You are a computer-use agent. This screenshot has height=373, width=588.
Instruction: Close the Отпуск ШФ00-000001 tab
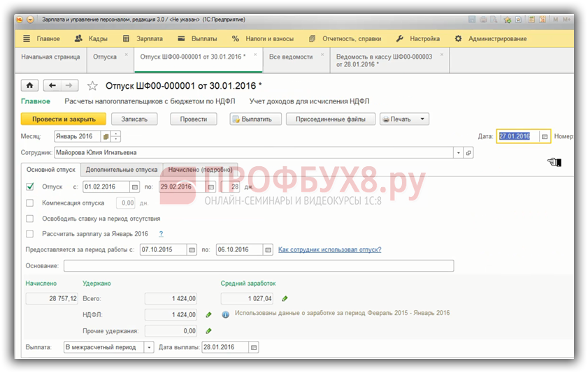(x=255, y=54)
